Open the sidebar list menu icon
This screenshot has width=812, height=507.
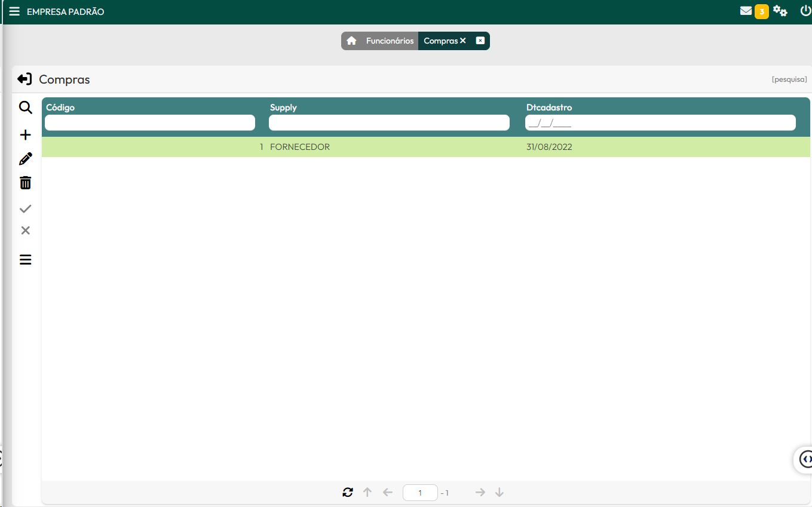[25, 260]
